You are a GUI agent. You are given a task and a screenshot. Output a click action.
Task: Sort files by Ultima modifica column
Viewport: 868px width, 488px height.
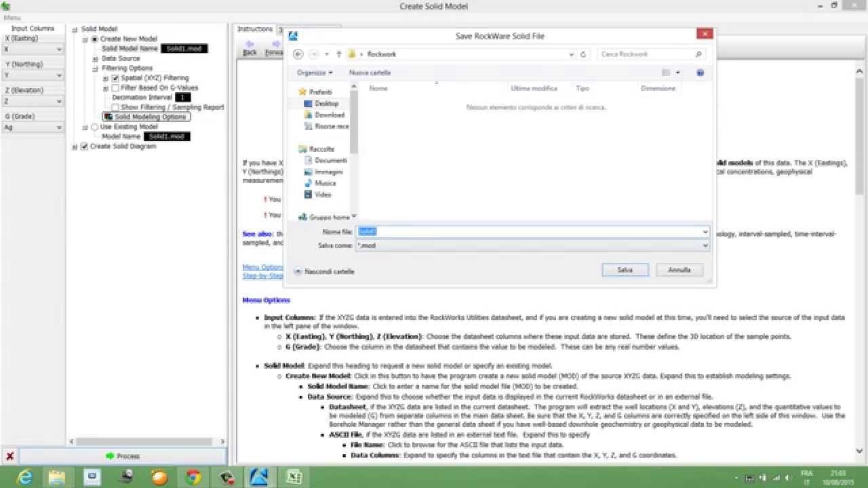534,88
